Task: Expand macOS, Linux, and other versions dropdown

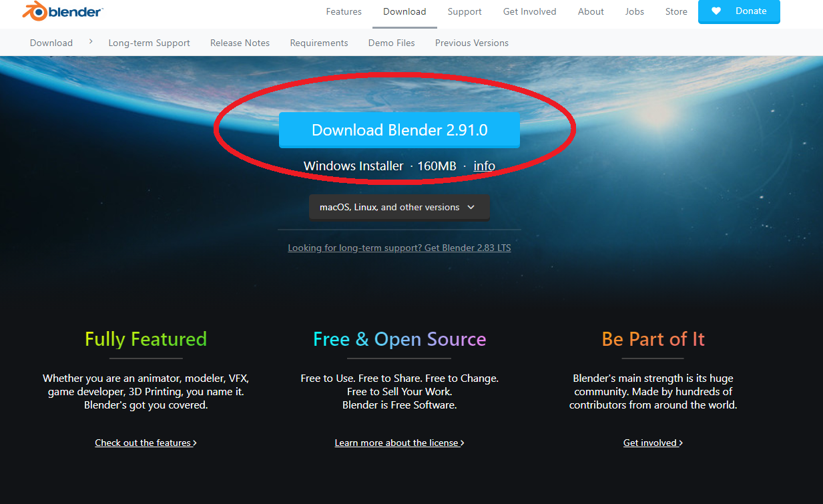Action: (399, 207)
